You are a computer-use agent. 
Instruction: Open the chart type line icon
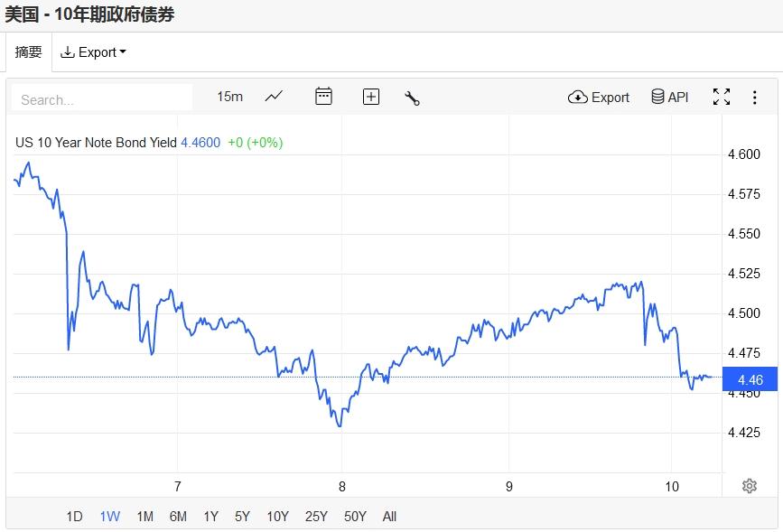pos(274,97)
